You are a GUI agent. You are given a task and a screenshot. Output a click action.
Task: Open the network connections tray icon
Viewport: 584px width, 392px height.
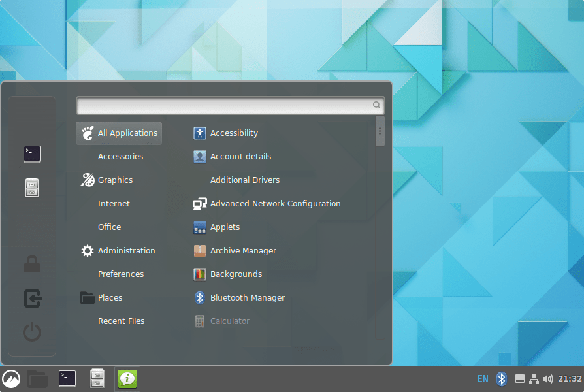click(534, 379)
